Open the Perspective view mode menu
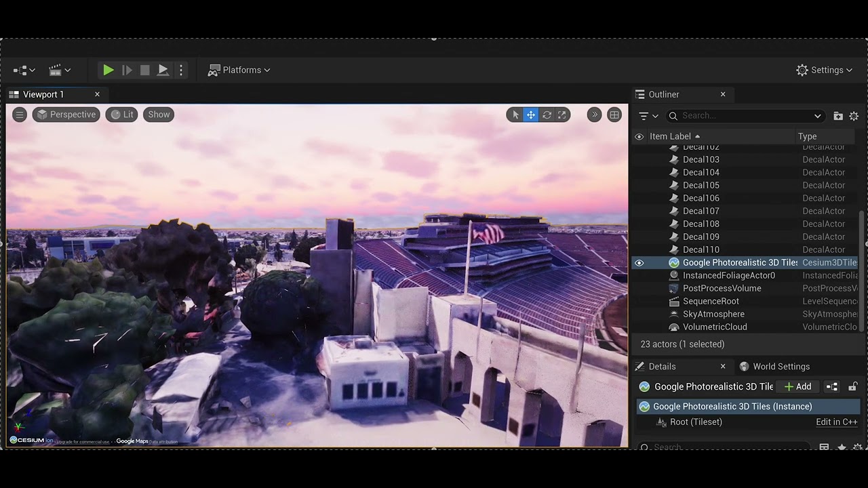 (x=66, y=115)
